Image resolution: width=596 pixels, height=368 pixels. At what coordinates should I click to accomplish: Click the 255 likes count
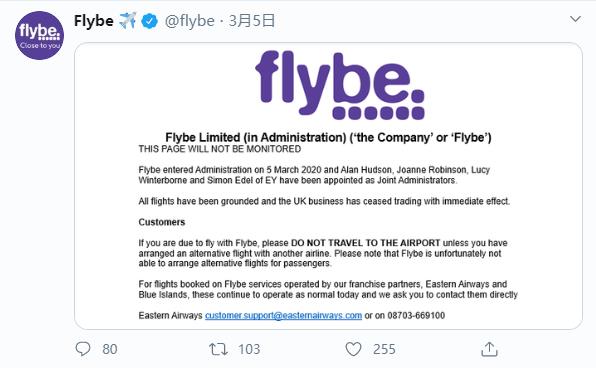tap(384, 349)
